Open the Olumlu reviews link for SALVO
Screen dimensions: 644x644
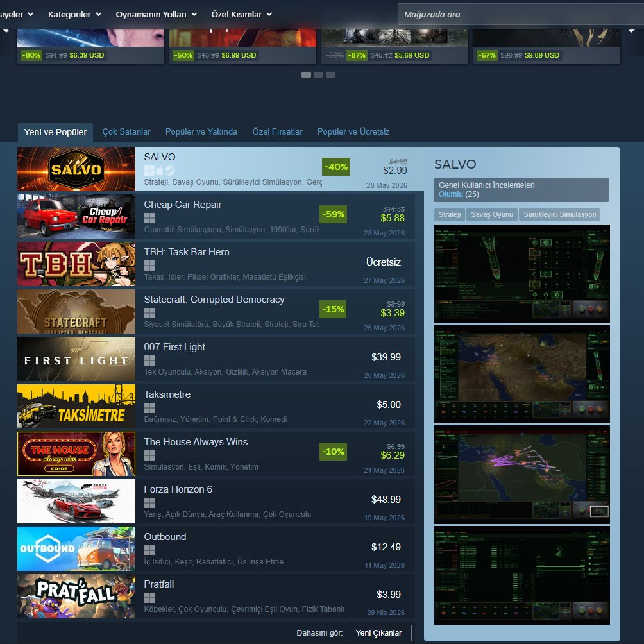pos(450,194)
